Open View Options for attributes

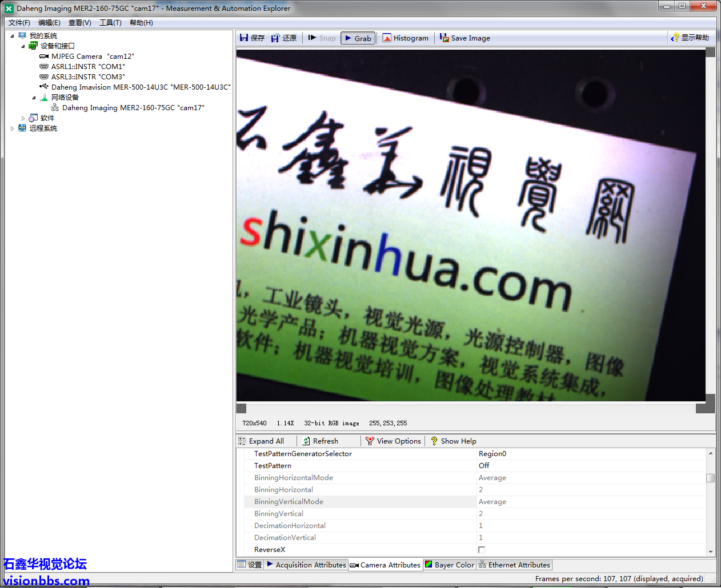[393, 441]
